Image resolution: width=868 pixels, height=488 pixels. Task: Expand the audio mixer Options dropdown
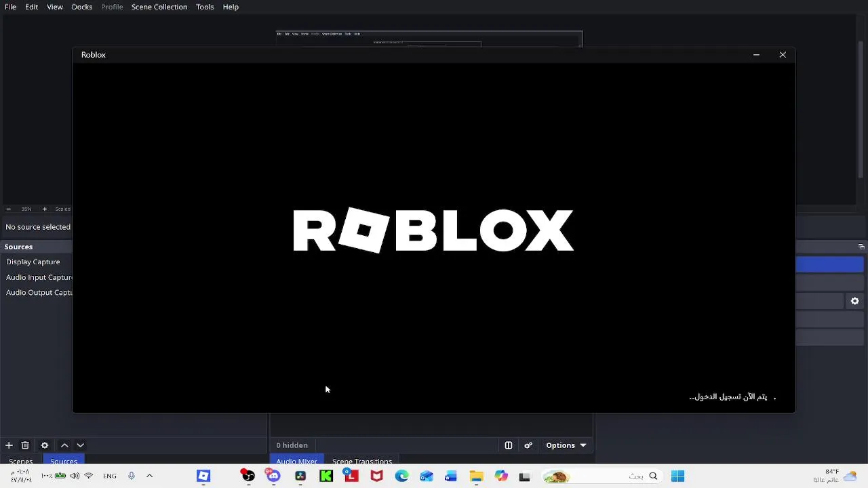point(566,445)
